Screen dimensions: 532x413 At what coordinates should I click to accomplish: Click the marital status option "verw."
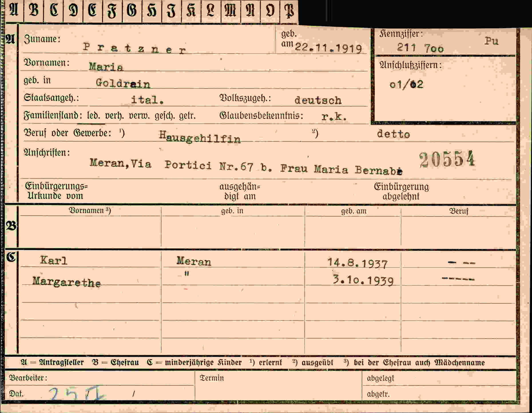[139, 116]
